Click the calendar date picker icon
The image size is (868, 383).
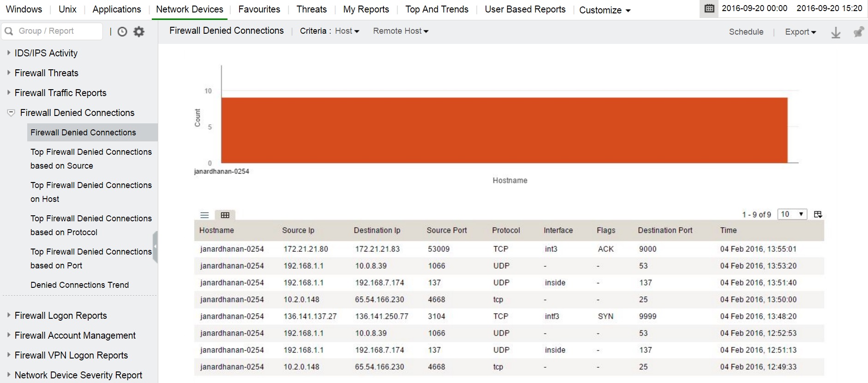pyautogui.click(x=709, y=8)
